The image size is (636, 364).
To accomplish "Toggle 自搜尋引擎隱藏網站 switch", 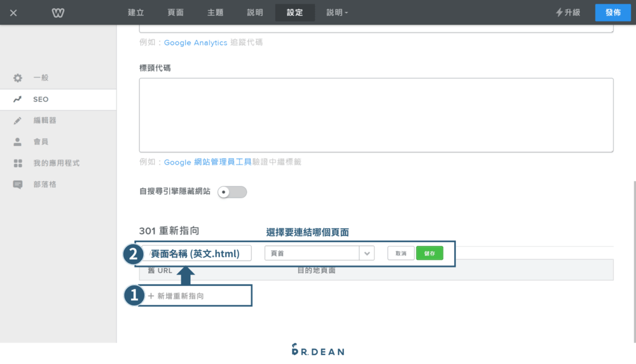I will click(x=232, y=192).
